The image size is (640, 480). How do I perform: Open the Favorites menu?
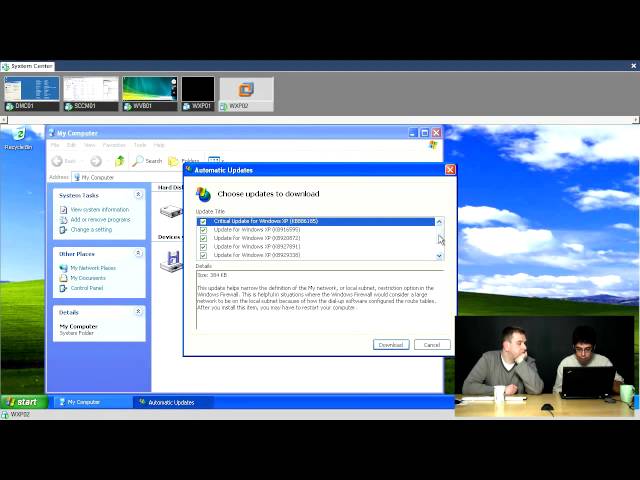point(114,145)
